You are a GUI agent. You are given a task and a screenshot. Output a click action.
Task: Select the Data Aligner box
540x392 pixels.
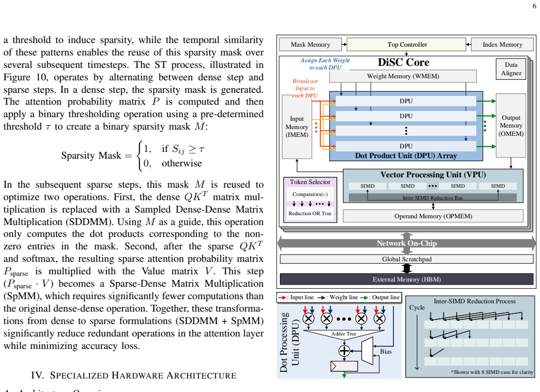(511, 69)
